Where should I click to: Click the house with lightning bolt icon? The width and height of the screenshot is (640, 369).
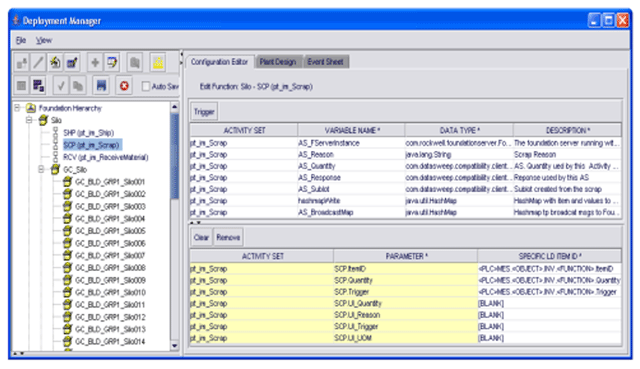(55, 62)
